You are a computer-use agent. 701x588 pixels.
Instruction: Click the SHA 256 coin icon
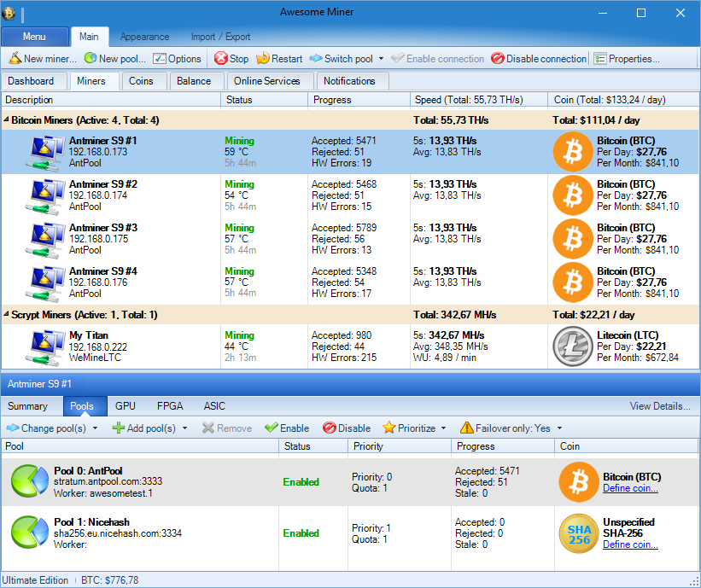(x=579, y=533)
